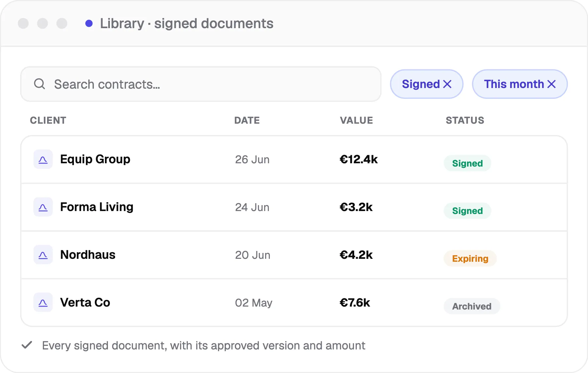Remove the Signed filter via its X
Screen dimensions: 588x373
447,84
